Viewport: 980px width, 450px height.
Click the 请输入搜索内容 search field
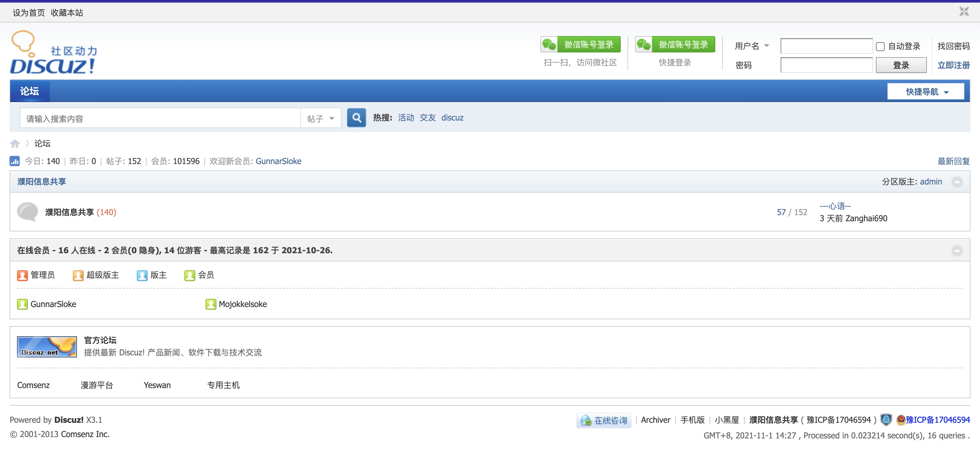click(x=160, y=118)
